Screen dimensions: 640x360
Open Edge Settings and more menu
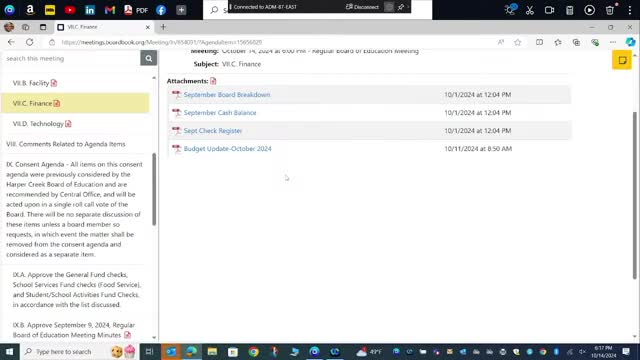click(x=613, y=42)
